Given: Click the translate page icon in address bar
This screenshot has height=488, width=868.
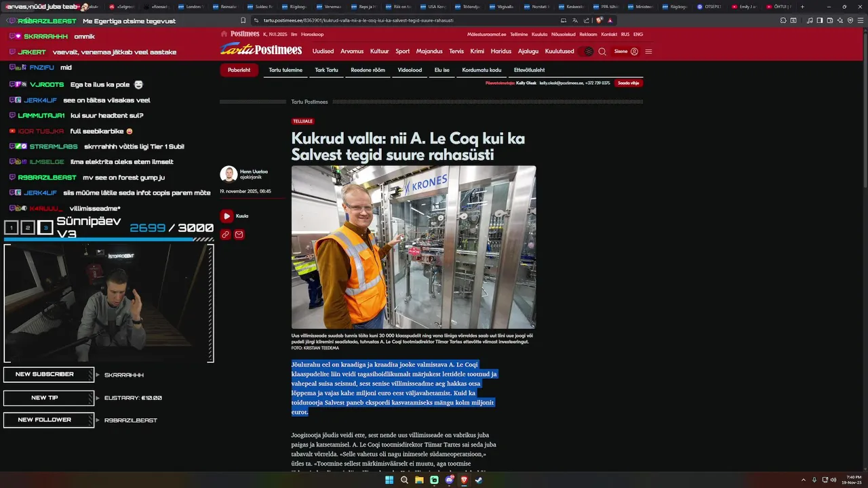Looking at the screenshot, I should click(574, 20).
